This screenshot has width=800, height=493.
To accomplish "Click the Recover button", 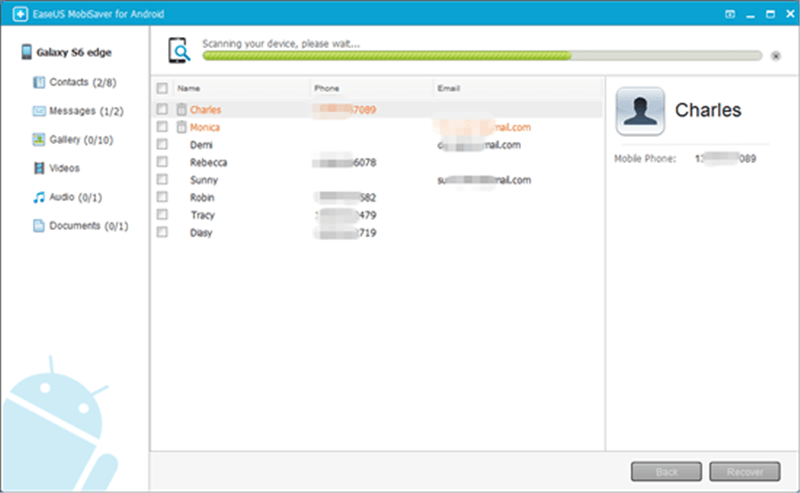I will pos(745,472).
